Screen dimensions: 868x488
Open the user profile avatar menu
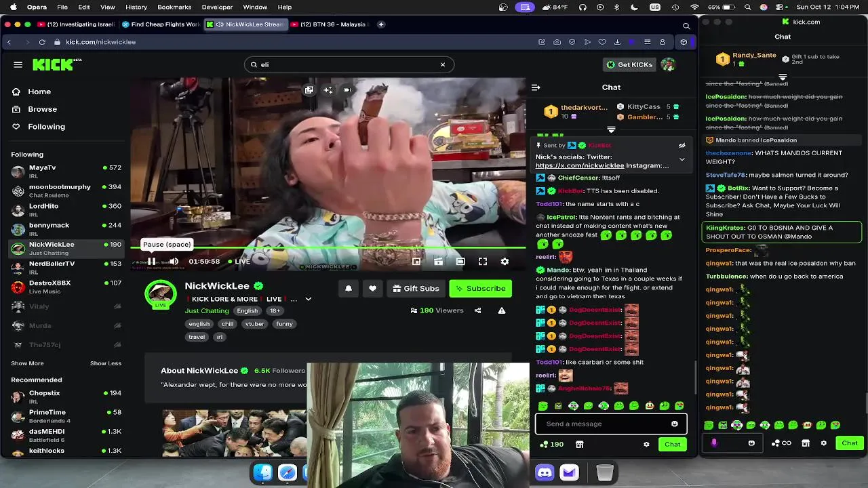[x=668, y=64]
